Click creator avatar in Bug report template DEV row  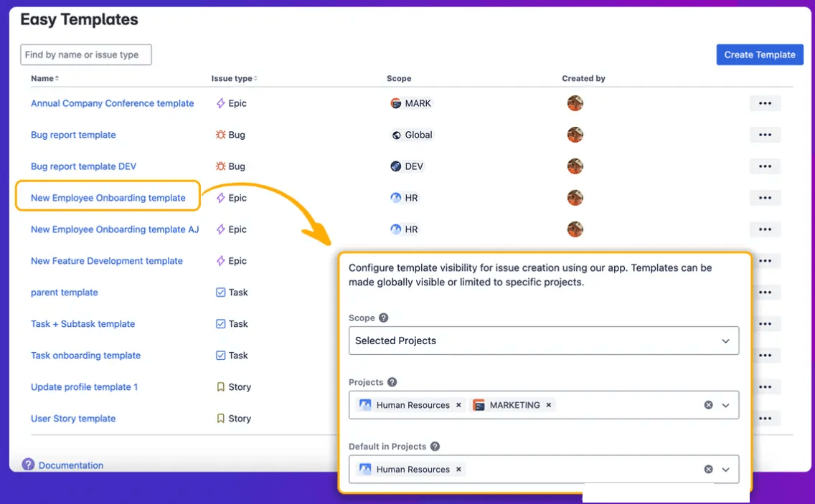(575, 166)
